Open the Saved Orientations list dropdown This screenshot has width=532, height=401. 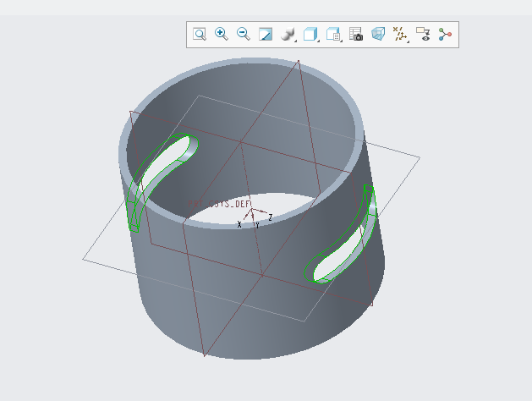[x=334, y=35]
